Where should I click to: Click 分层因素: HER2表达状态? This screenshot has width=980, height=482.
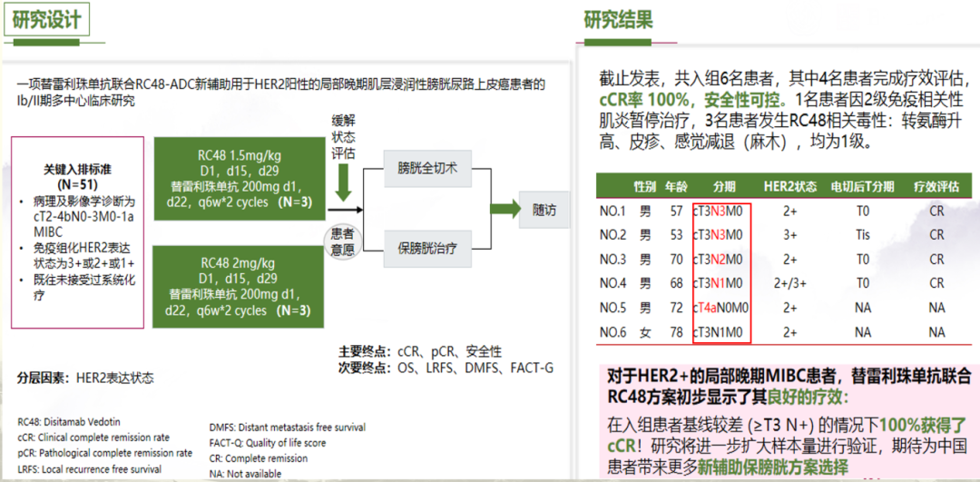coord(85,378)
